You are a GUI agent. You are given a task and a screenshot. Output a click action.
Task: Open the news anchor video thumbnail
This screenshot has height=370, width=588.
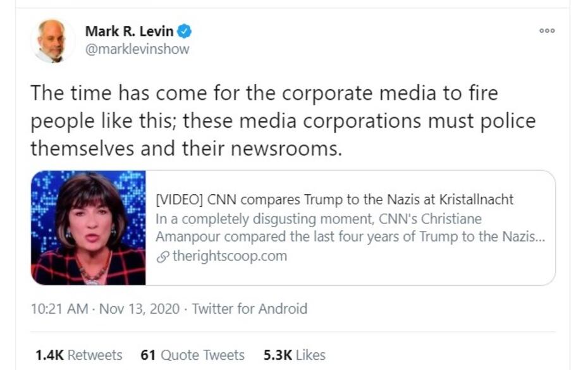[89, 228]
